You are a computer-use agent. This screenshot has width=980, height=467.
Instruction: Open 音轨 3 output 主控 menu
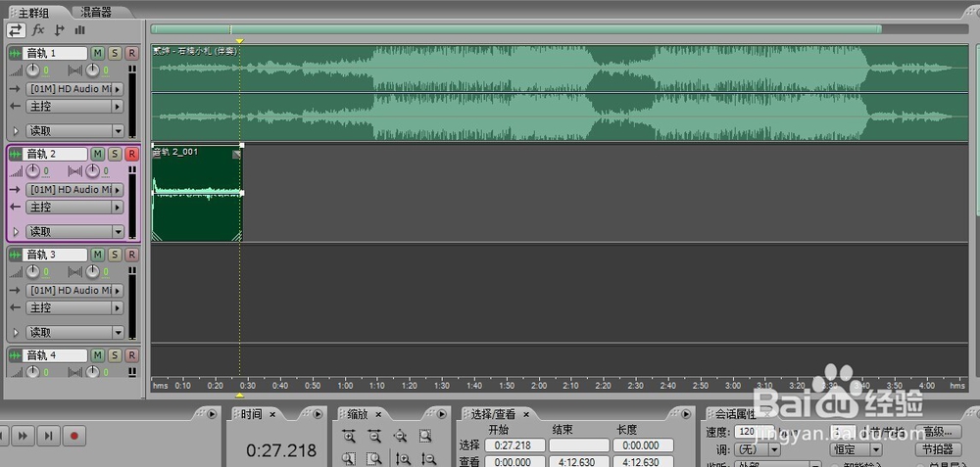click(74, 307)
